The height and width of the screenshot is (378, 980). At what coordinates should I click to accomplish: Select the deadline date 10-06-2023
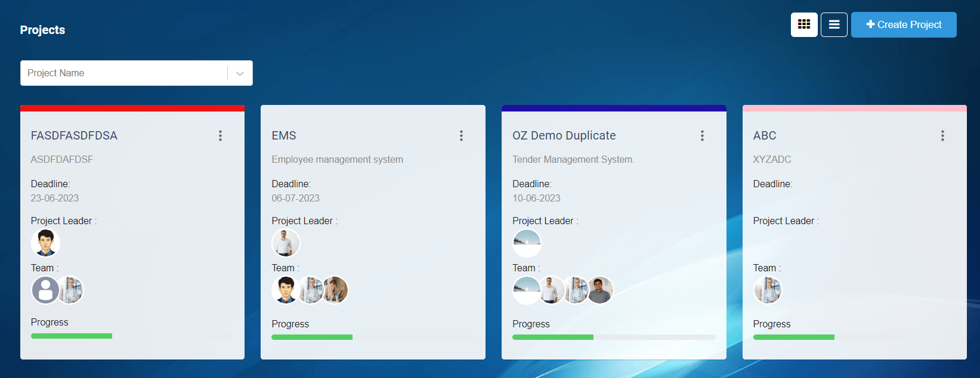(x=536, y=198)
